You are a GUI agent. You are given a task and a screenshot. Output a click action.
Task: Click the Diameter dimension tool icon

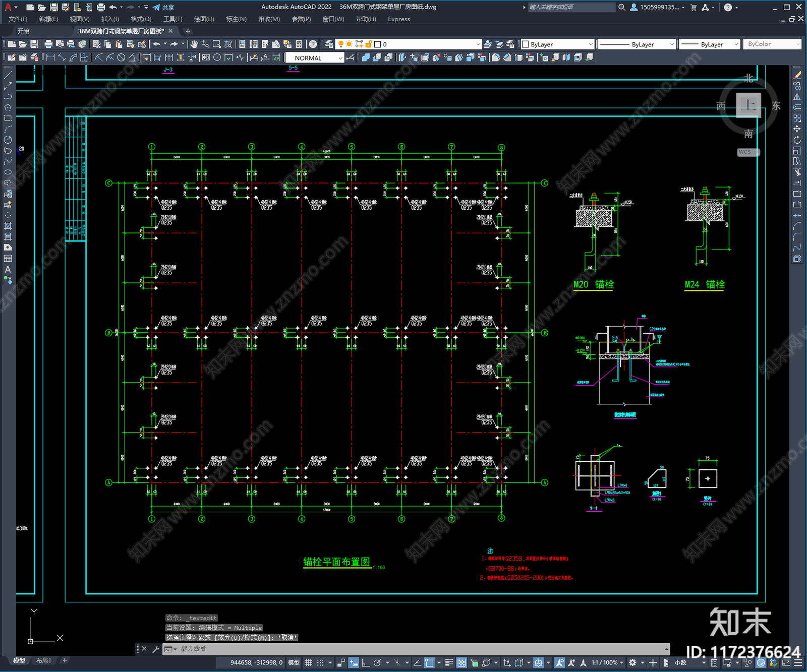pos(121,57)
